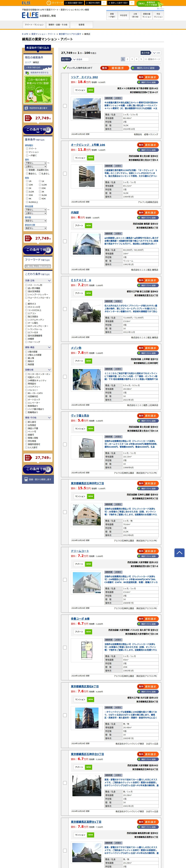Image resolution: width=186 pixels, height=868 pixels.
Task: Click 検討リストに追加 for 幸豊コーポ B棟
Action: coord(148,624)
